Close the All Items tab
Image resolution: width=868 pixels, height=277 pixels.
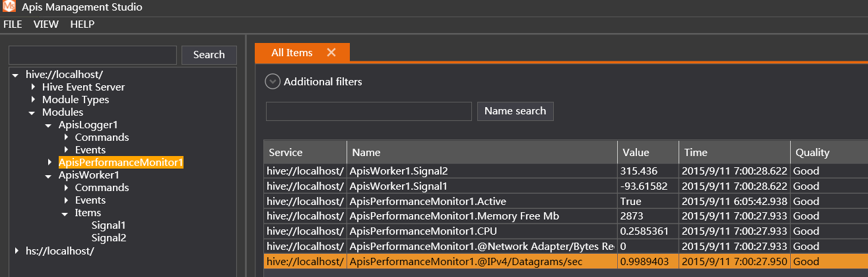331,53
